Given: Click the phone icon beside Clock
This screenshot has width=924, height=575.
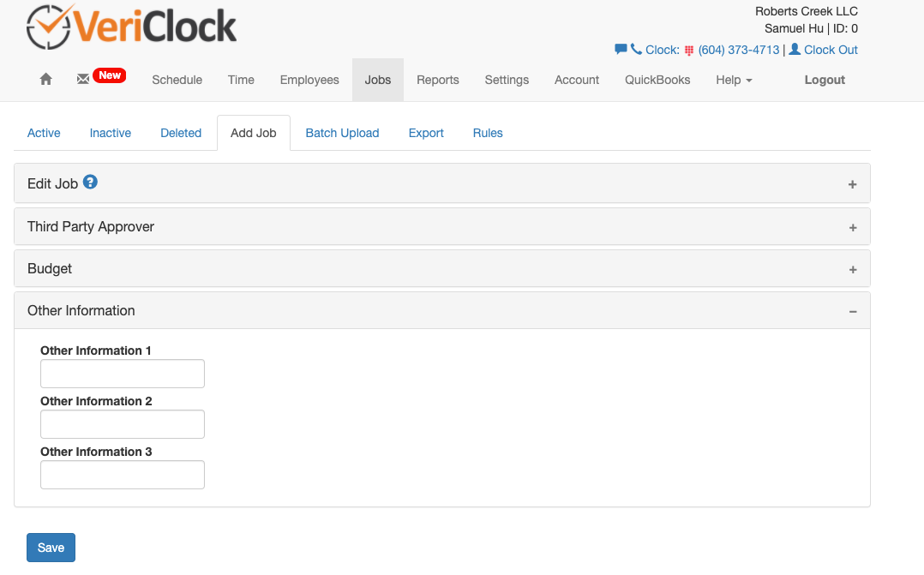Looking at the screenshot, I should pyautogui.click(x=635, y=50).
